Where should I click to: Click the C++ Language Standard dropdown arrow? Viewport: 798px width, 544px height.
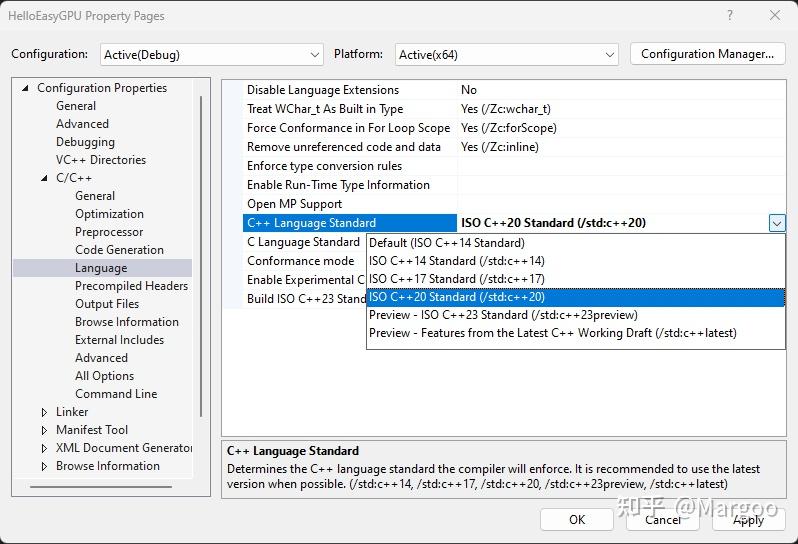coord(777,223)
